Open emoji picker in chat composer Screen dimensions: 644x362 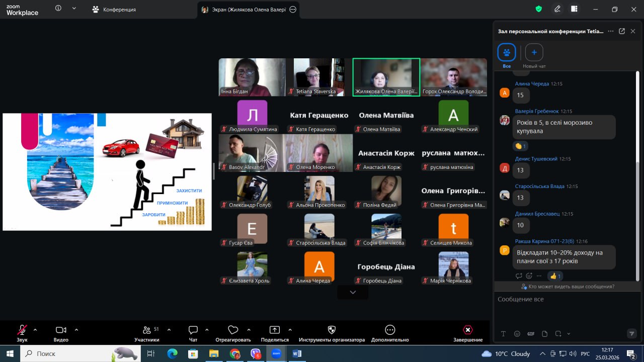[x=517, y=334]
